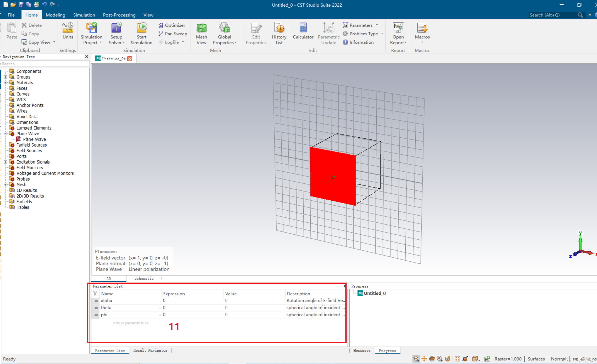Close the Untitled_0 document tab

point(130,59)
